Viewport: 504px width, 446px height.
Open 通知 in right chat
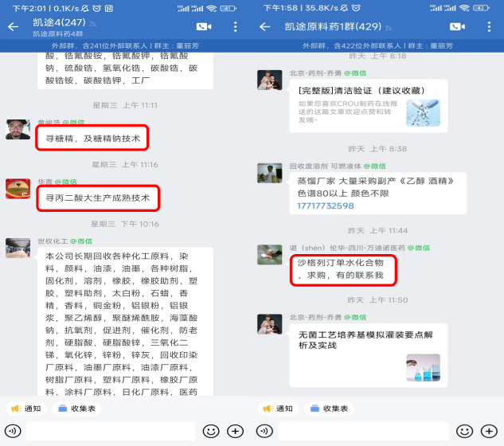278,409
